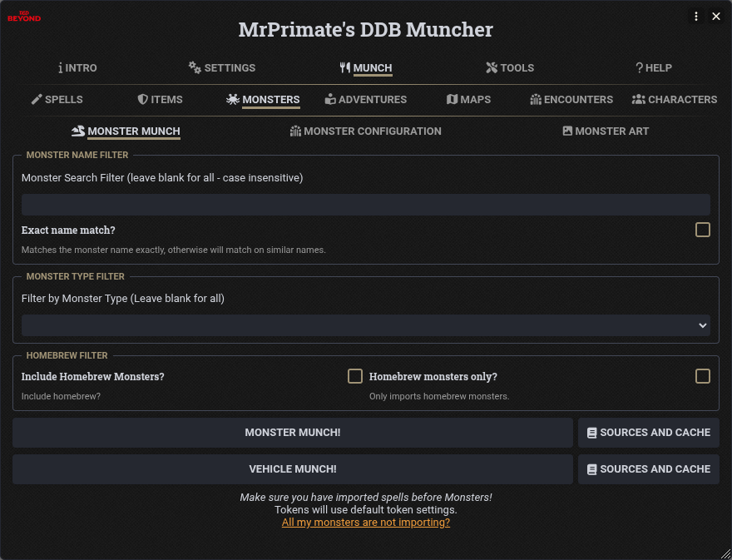Open Sources and Cache next to Monster Munch

click(x=649, y=433)
